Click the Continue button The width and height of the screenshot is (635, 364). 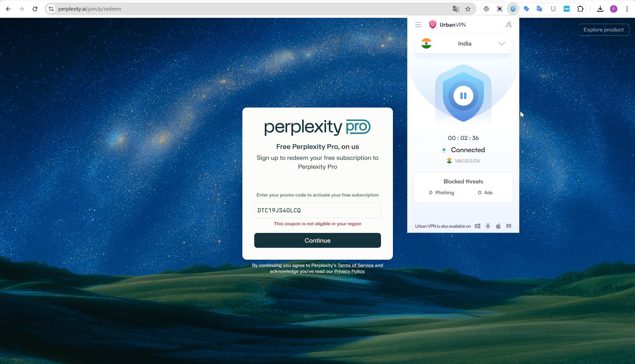317,240
